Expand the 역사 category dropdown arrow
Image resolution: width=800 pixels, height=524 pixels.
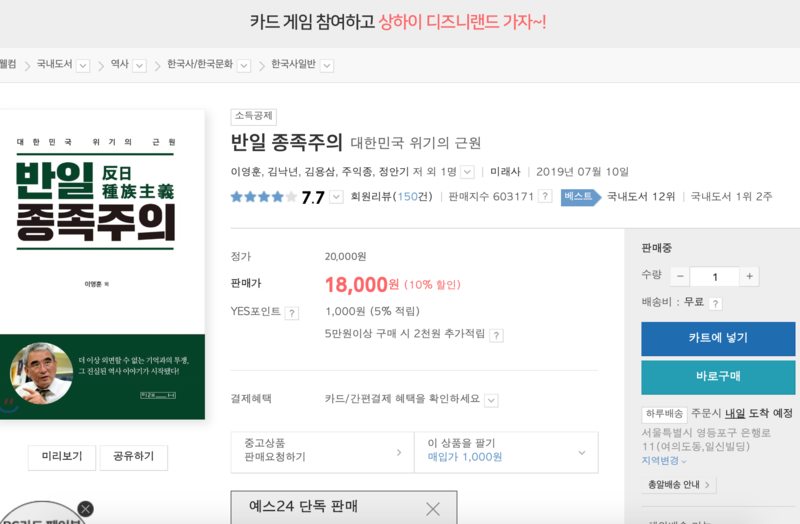point(140,66)
